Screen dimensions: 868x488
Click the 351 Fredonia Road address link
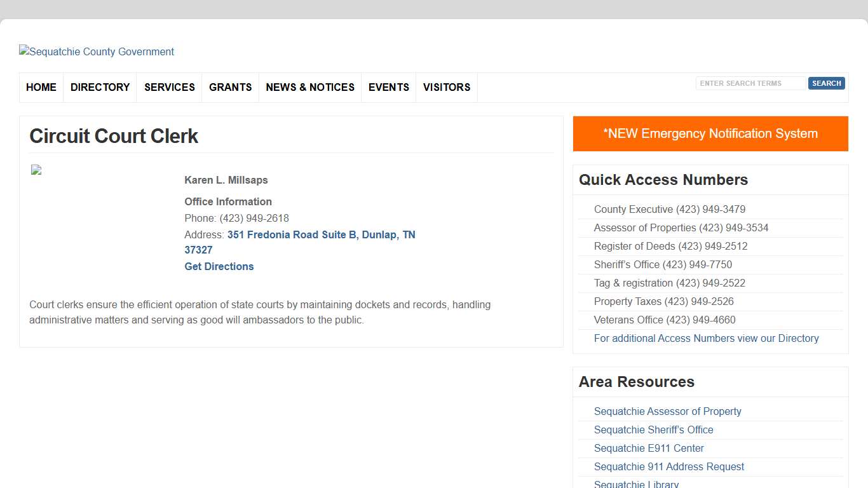pos(321,235)
